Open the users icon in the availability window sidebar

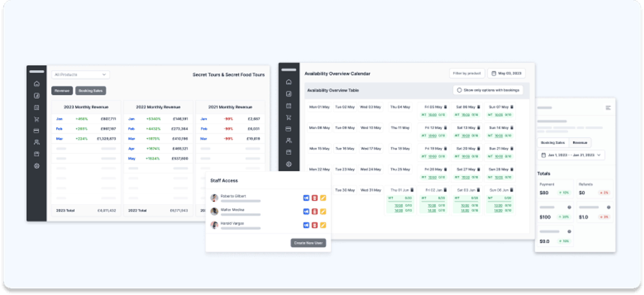click(289, 140)
